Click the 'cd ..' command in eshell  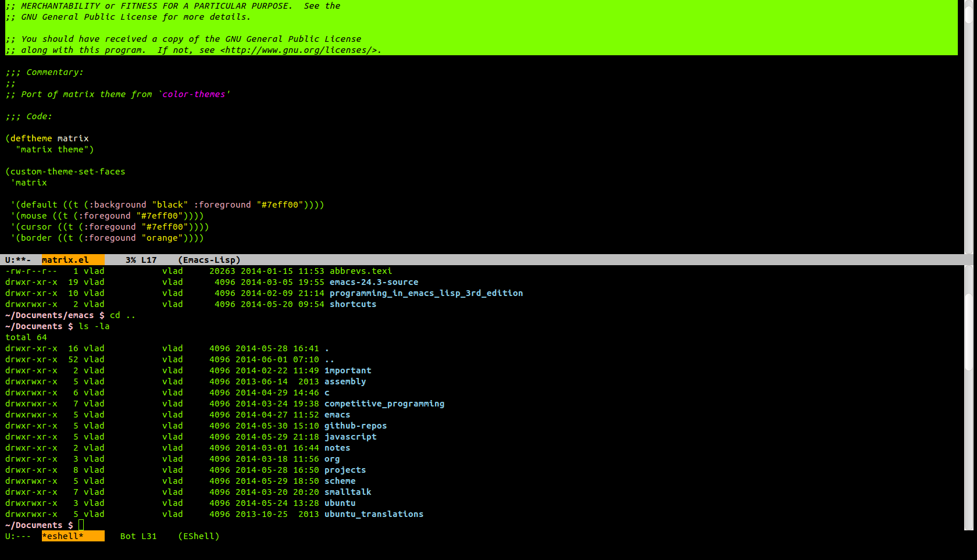[x=123, y=315]
